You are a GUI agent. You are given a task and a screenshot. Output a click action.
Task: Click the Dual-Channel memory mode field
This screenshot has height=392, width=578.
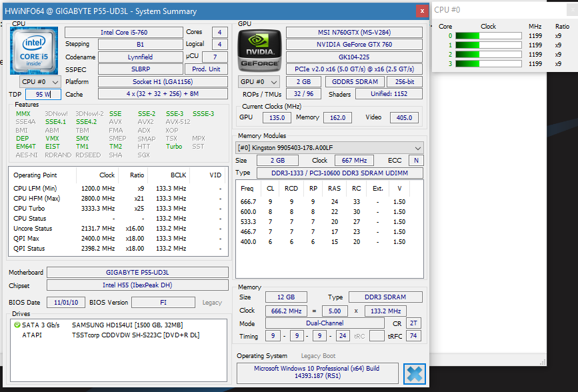[324, 323]
